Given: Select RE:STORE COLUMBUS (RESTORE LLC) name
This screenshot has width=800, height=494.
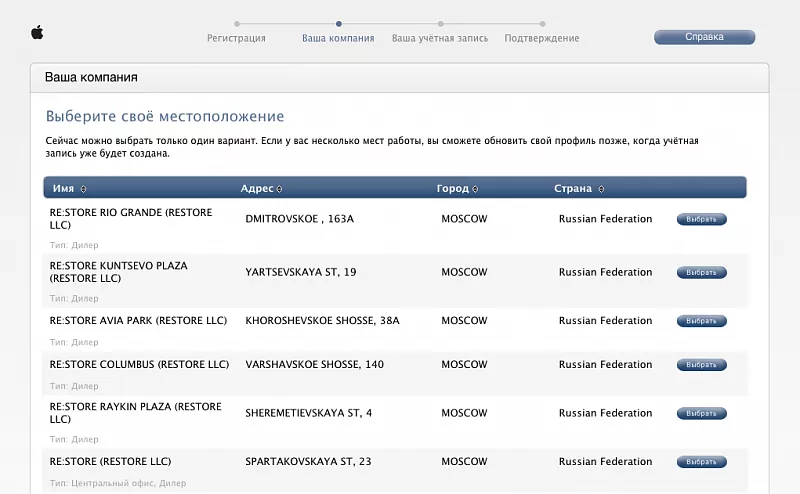Looking at the screenshot, I should (x=139, y=364).
